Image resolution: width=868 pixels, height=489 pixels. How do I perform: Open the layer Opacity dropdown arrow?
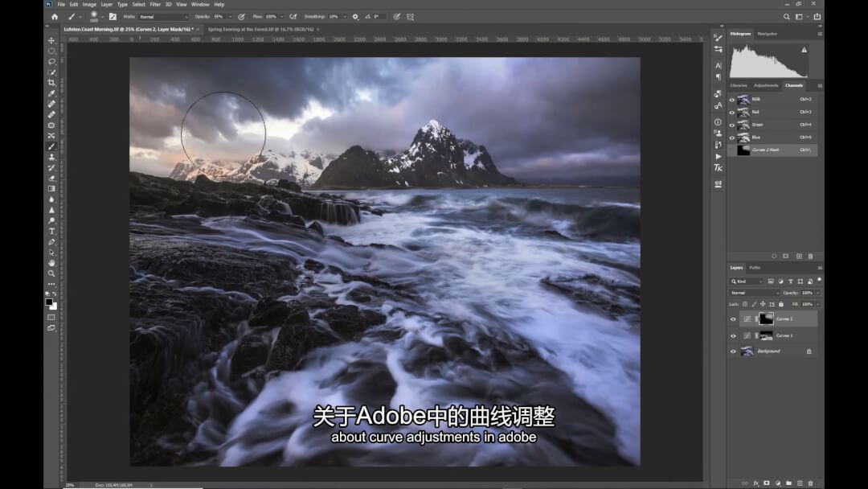[x=817, y=293]
